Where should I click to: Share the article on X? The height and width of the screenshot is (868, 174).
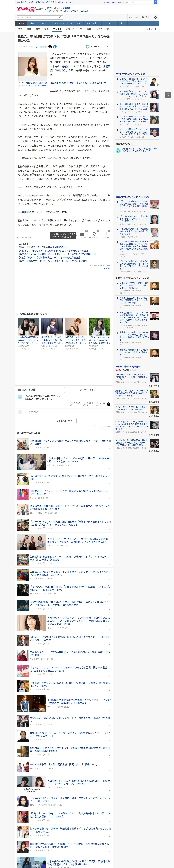click(50, 47)
